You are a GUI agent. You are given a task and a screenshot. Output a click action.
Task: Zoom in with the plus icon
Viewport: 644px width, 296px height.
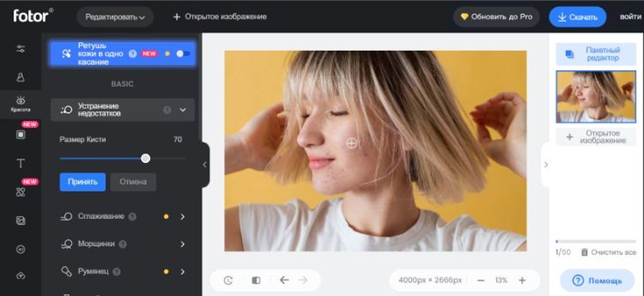tap(522, 281)
